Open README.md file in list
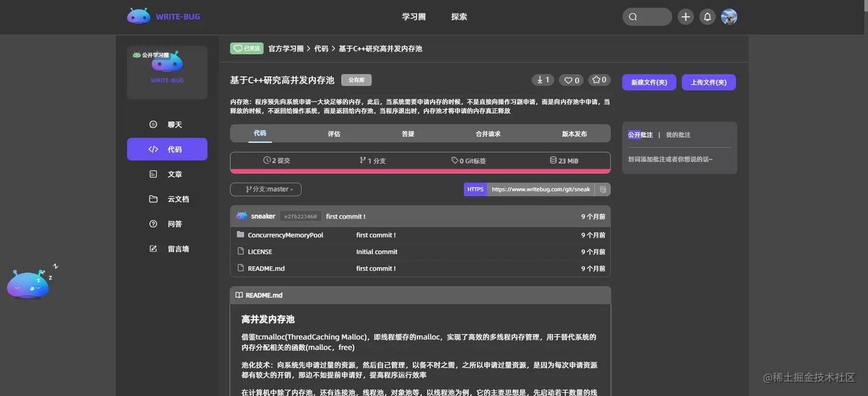 click(x=266, y=268)
